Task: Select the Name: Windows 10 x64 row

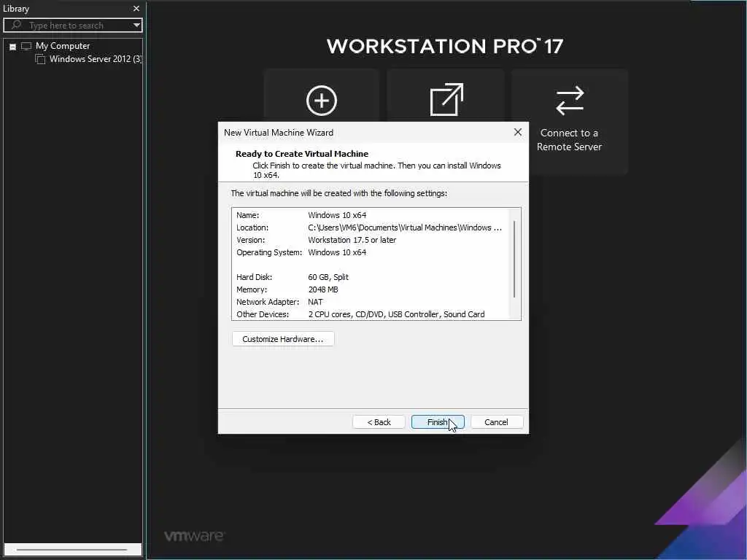Action: [x=370, y=215]
